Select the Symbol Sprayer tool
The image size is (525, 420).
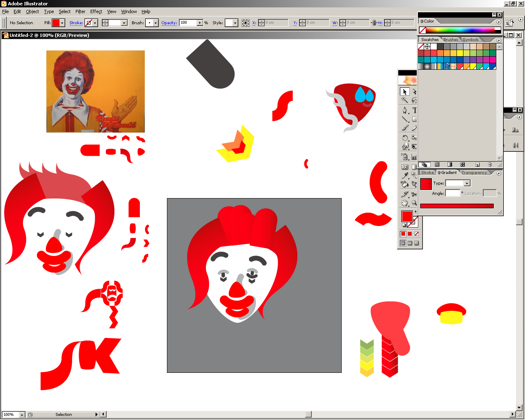tap(405, 157)
